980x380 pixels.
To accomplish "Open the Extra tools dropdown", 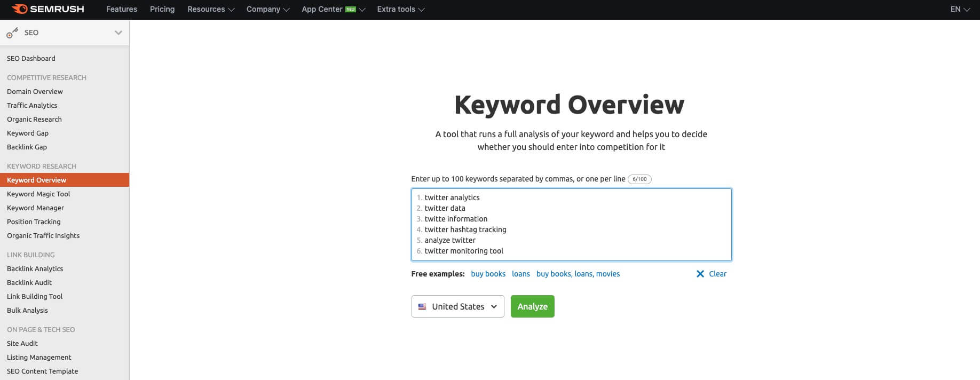I will pyautogui.click(x=401, y=9).
